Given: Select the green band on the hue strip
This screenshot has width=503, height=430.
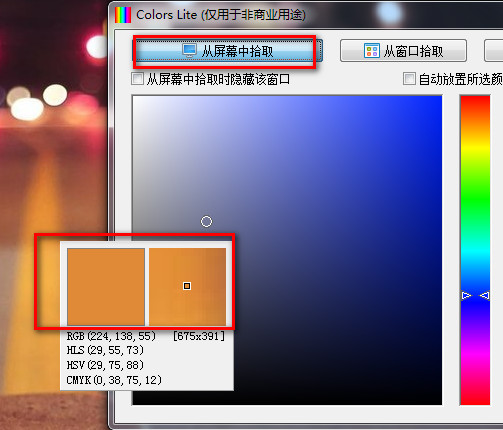Looking at the screenshot, I should click(x=475, y=198).
